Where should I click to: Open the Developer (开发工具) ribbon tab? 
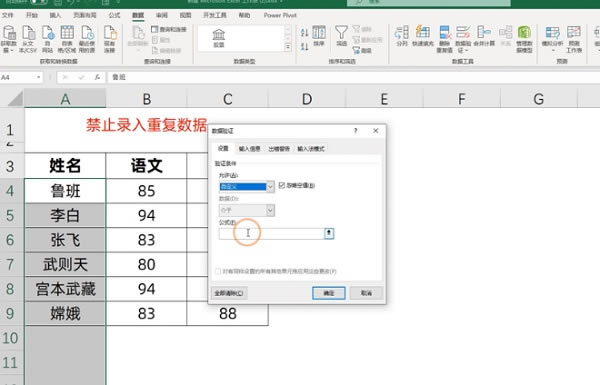pos(215,15)
